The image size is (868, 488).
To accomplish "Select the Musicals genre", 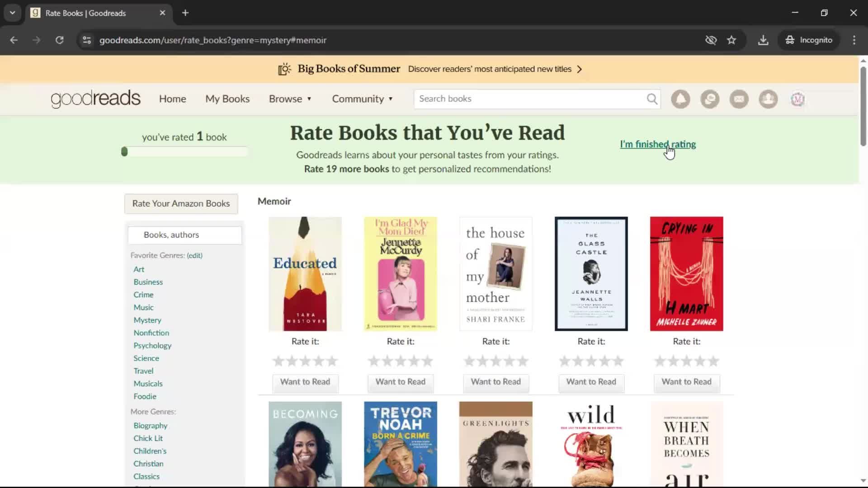I will pos(148,384).
